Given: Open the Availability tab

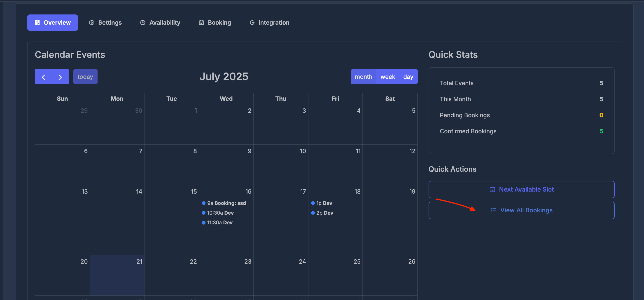Looking at the screenshot, I should (160, 23).
